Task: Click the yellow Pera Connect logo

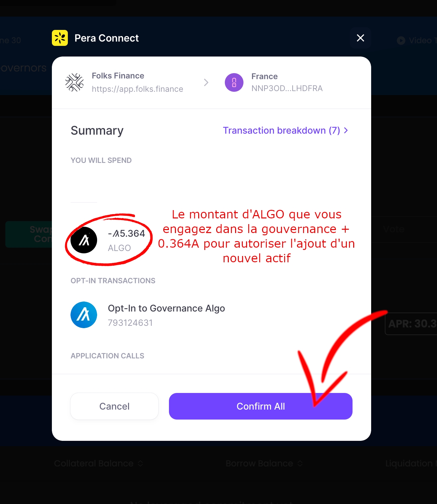Action: [60, 38]
